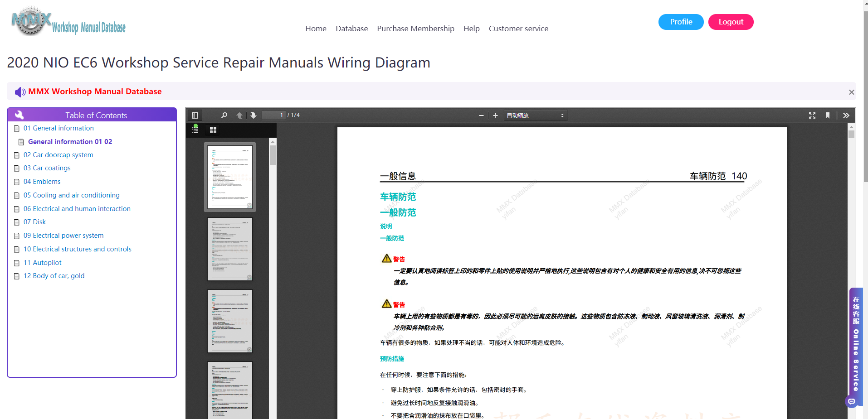Screen dimensions: 868x419
Task: Click document icon beside 03 Car coatings
Action: click(x=17, y=169)
